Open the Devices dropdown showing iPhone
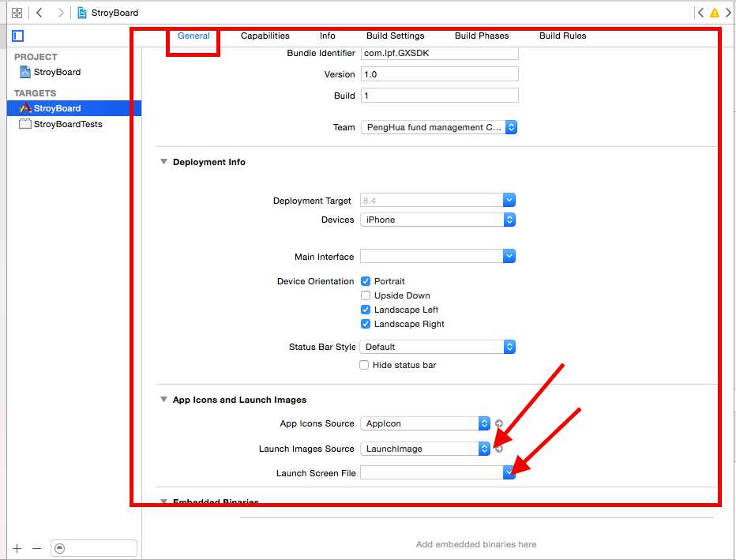This screenshot has height=560, width=736. coord(437,220)
